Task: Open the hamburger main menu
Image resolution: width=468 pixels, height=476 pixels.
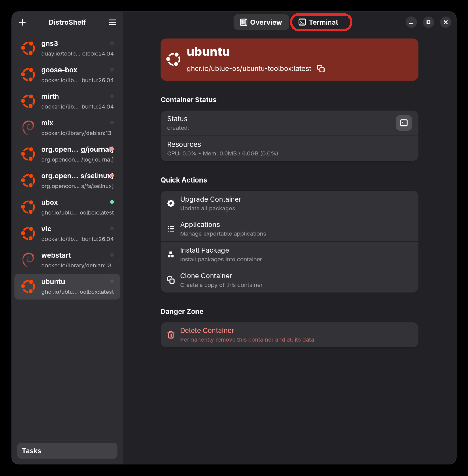Action: coord(112,22)
